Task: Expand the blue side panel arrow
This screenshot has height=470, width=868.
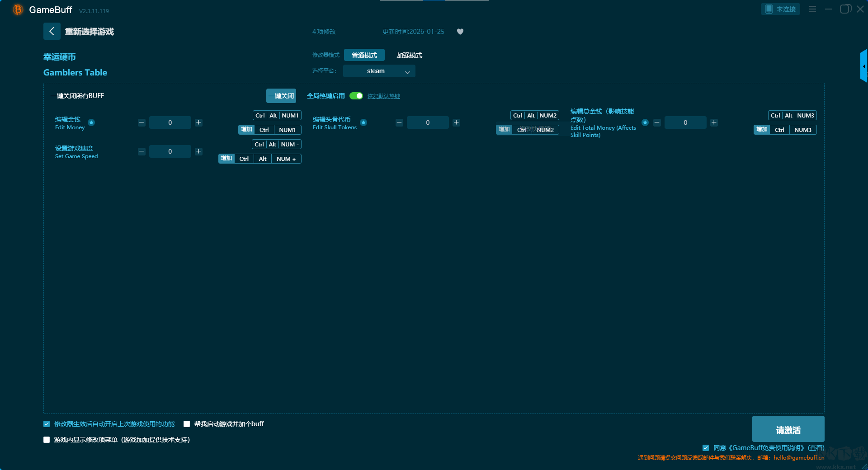Action: pos(864,66)
